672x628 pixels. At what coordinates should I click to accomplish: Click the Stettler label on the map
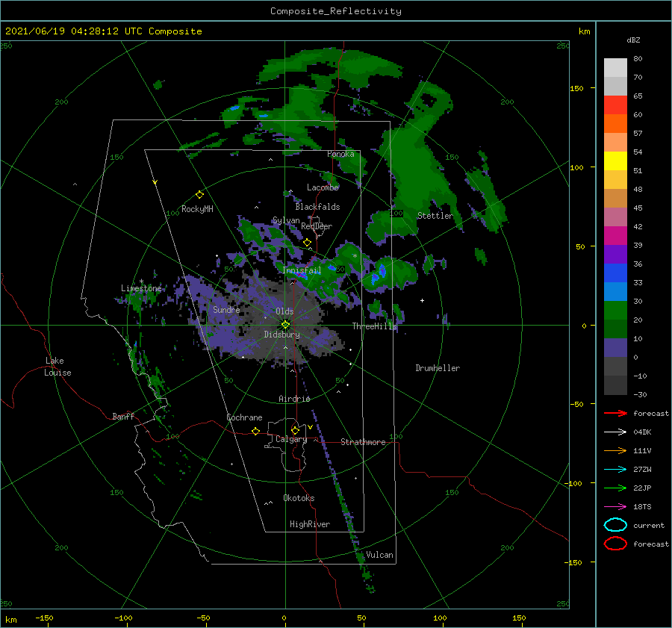tap(435, 216)
